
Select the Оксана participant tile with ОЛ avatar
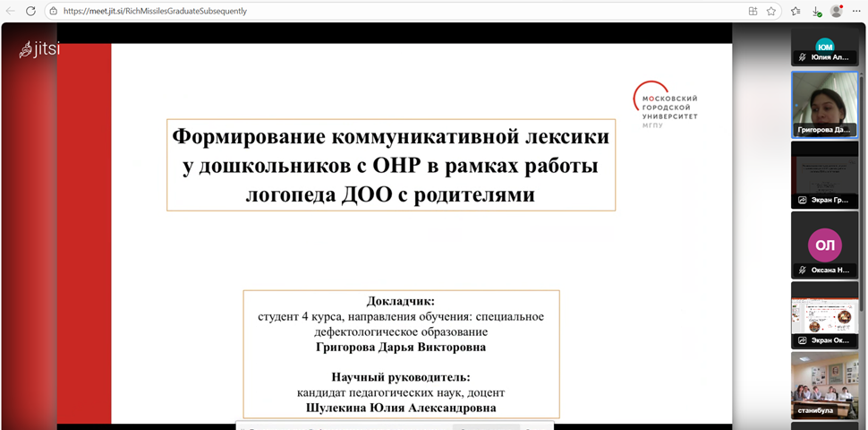pos(824,244)
